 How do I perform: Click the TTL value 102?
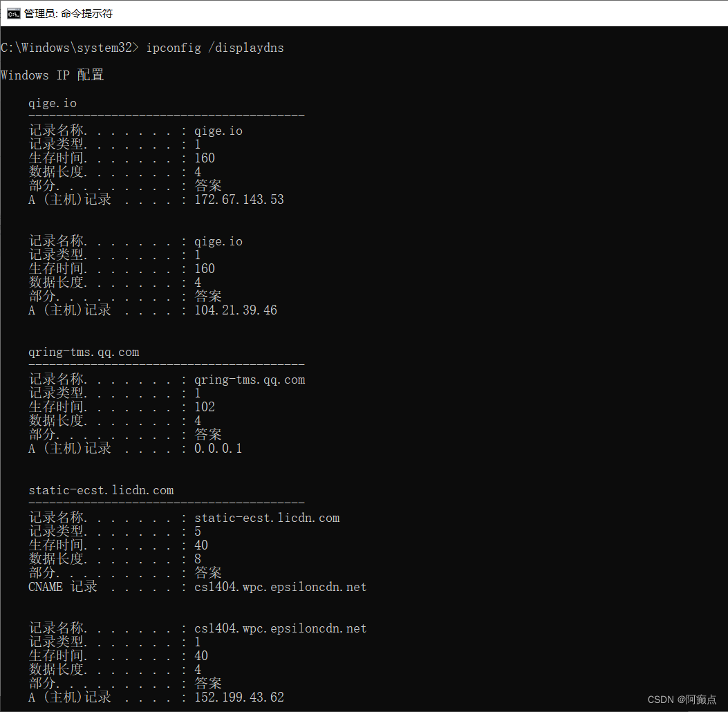coord(204,407)
